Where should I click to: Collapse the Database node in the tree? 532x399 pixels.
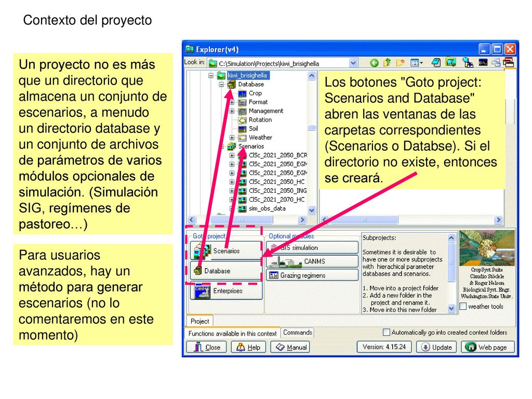click(x=221, y=84)
